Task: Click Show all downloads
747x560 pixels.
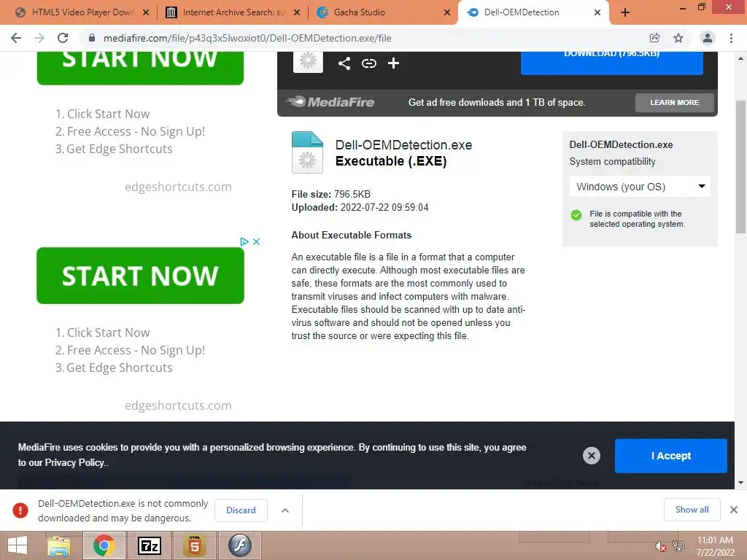Action: tap(692, 510)
